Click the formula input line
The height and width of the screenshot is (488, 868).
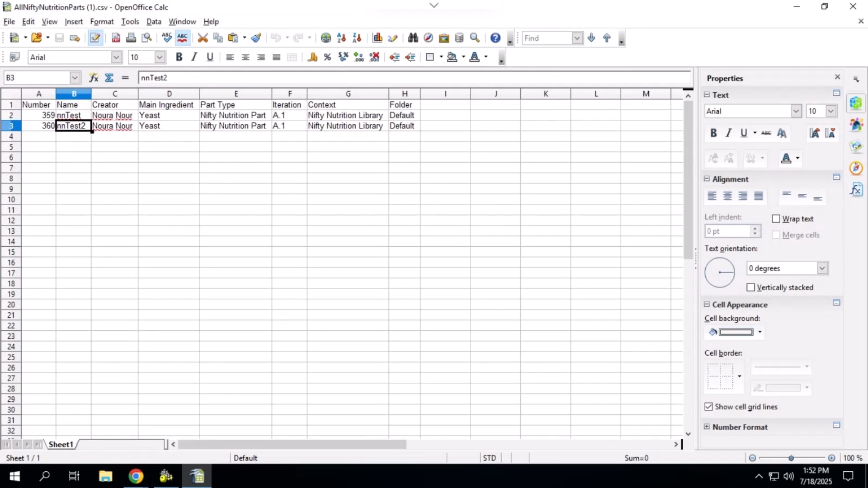415,78
